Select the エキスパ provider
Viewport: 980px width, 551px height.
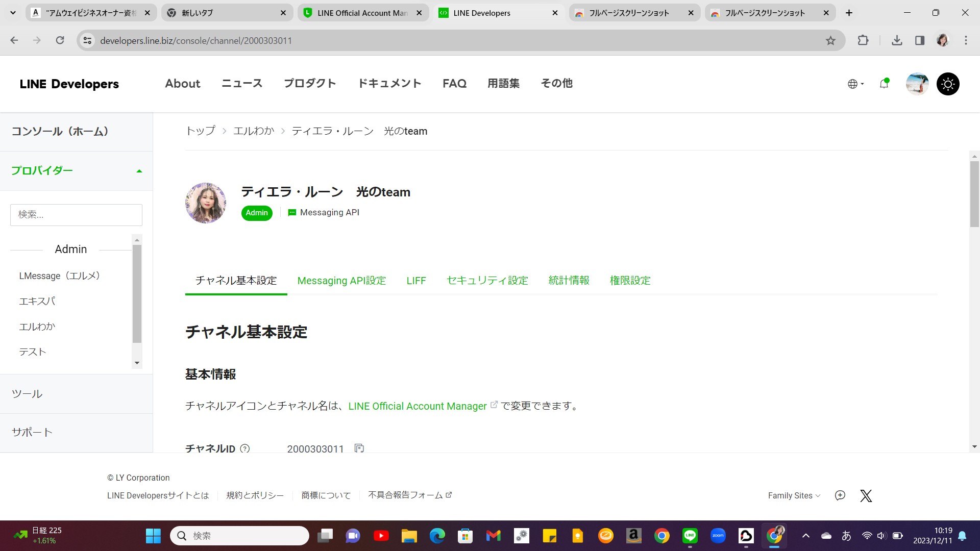click(x=37, y=302)
